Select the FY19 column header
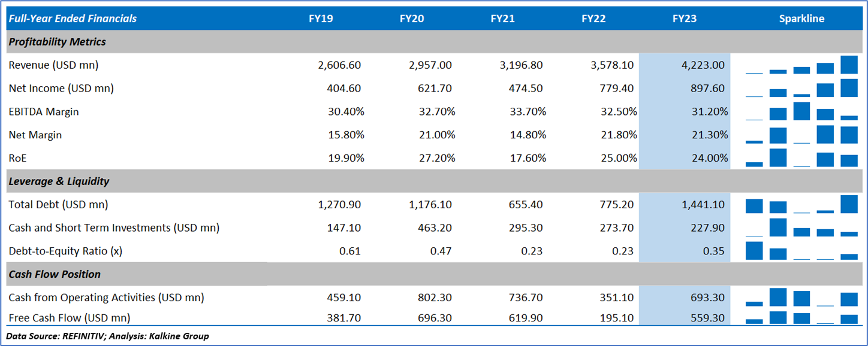868x346 pixels. pyautogui.click(x=321, y=19)
